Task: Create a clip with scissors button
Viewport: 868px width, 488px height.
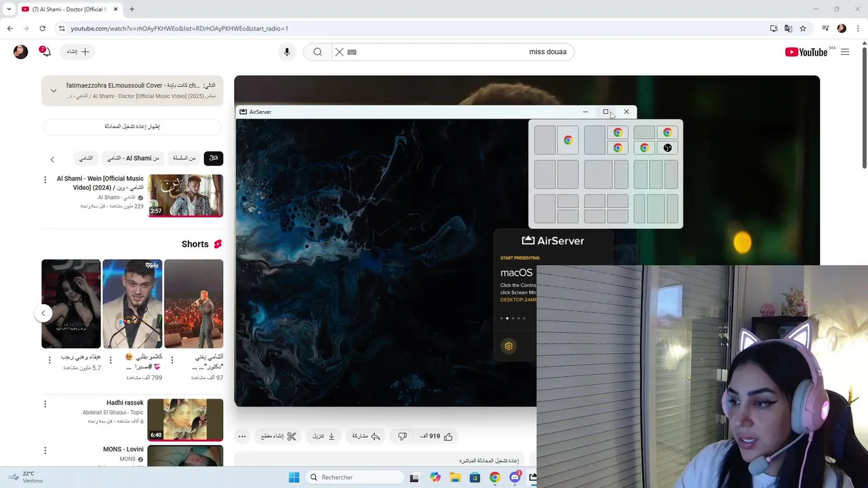Action: (x=279, y=436)
